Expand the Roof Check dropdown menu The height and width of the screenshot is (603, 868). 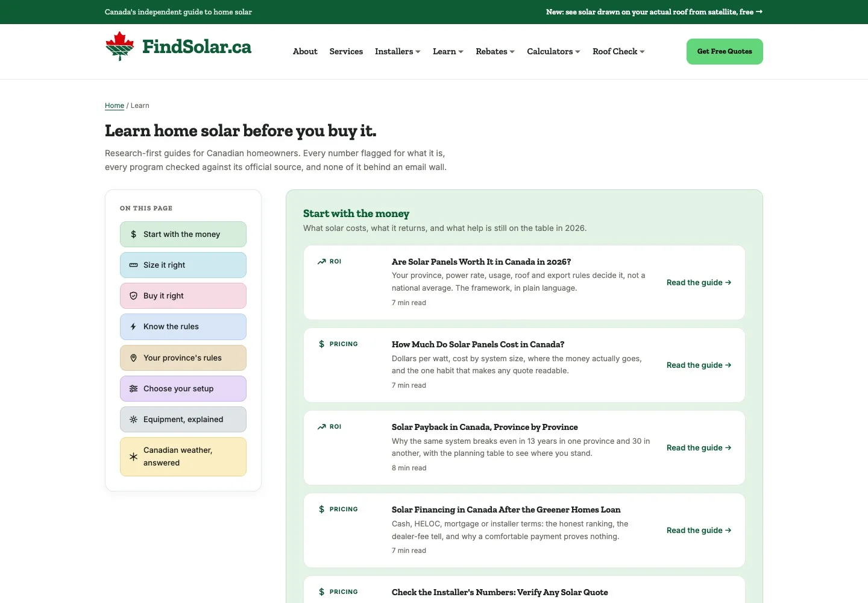coord(618,52)
